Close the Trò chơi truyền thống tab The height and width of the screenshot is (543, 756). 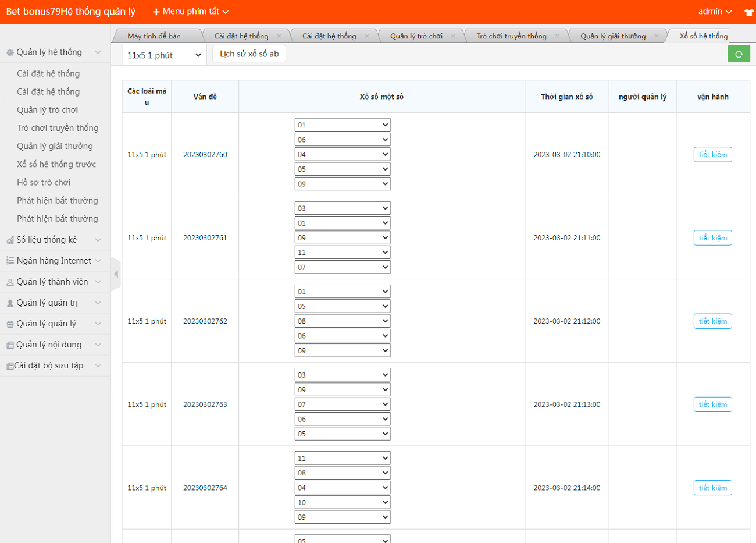[557, 36]
